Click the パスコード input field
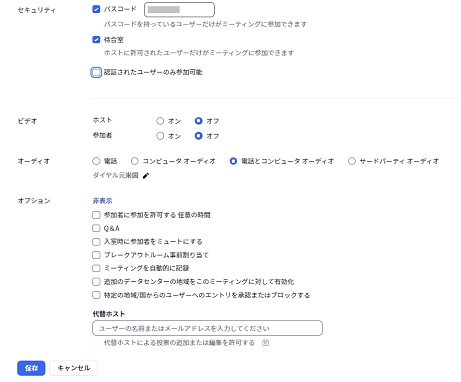Viewport: 461px width, 382px height. (179, 9)
